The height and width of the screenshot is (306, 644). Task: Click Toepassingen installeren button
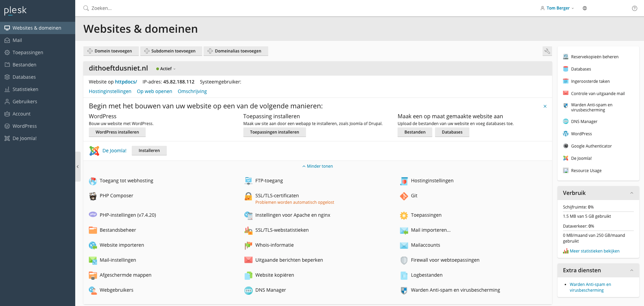[x=274, y=132]
